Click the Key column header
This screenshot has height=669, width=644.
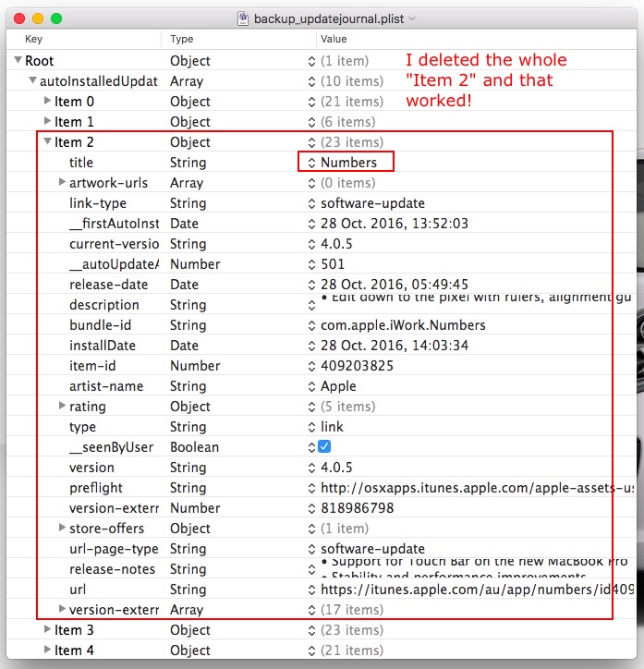(33, 39)
